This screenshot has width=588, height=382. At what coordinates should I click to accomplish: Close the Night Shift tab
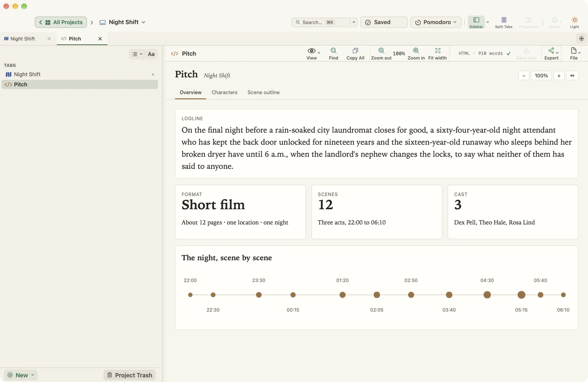click(x=49, y=39)
